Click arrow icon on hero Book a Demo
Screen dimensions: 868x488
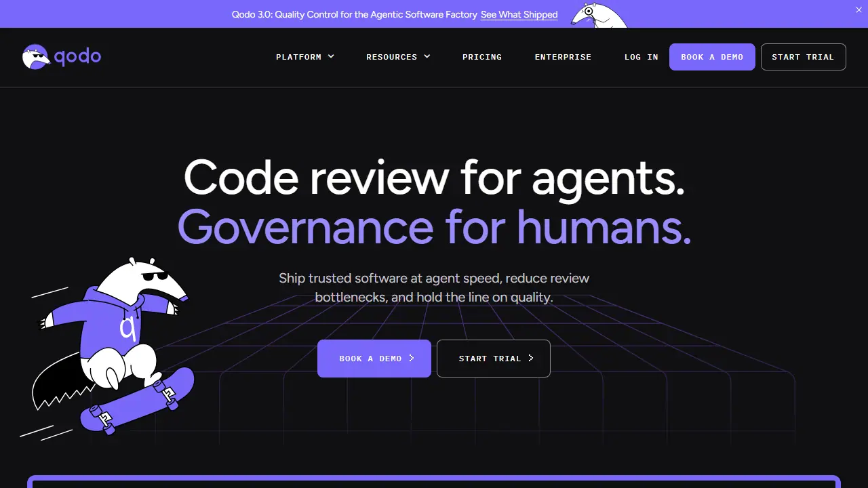tap(412, 359)
